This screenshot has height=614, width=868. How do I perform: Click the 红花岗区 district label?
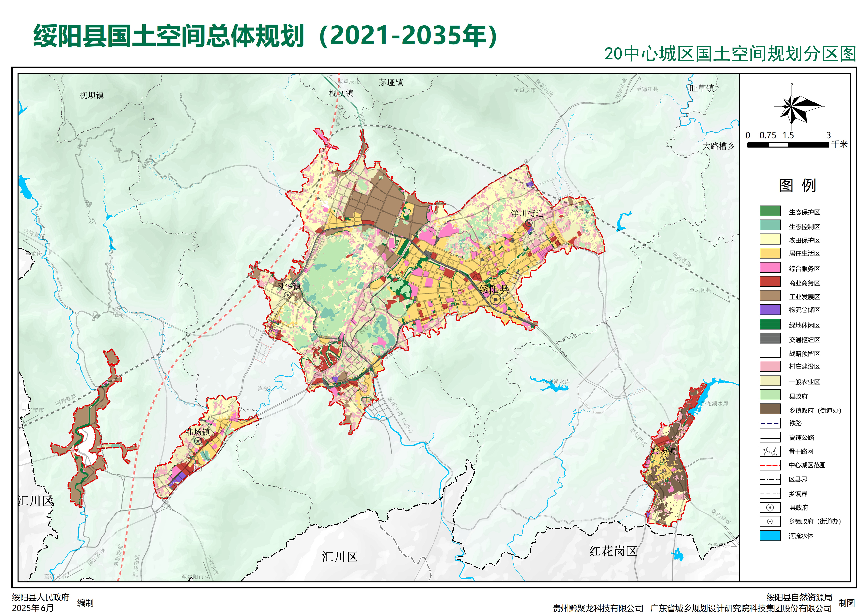(x=613, y=551)
